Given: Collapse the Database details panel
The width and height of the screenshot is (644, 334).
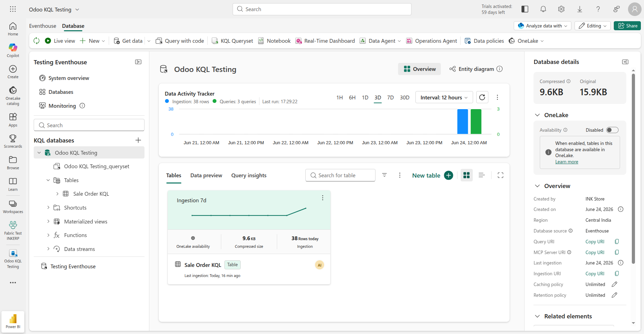Looking at the screenshot, I should coord(625,62).
